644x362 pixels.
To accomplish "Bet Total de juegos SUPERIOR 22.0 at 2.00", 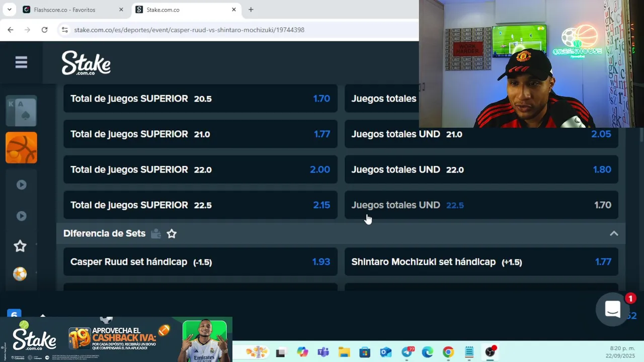I will pyautogui.click(x=200, y=169).
